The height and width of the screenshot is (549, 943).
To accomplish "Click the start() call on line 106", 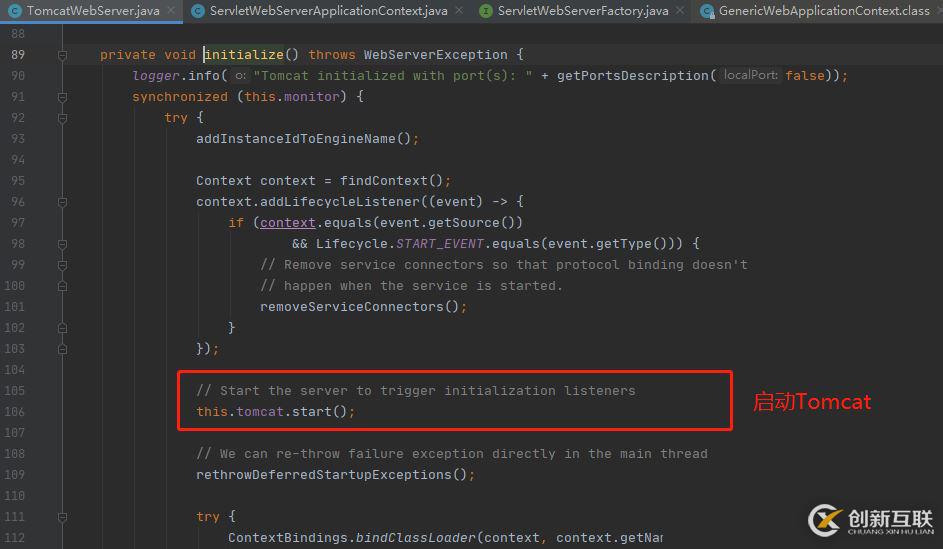I will (x=319, y=412).
